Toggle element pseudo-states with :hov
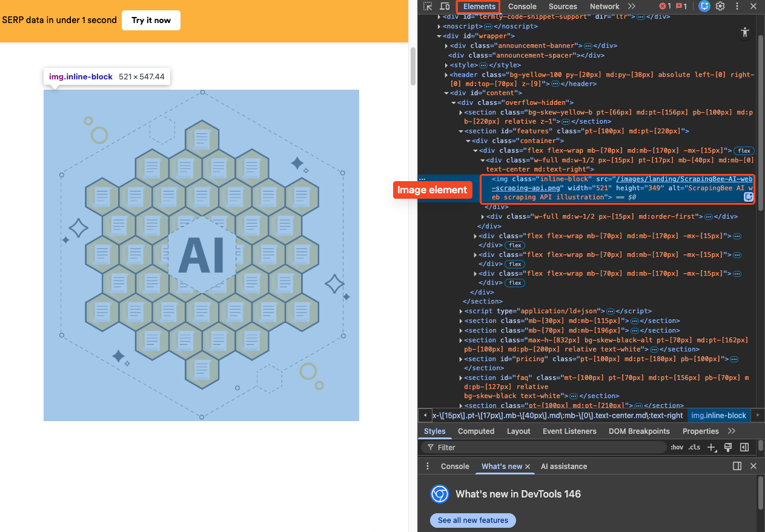Image resolution: width=765 pixels, height=532 pixels. (677, 447)
